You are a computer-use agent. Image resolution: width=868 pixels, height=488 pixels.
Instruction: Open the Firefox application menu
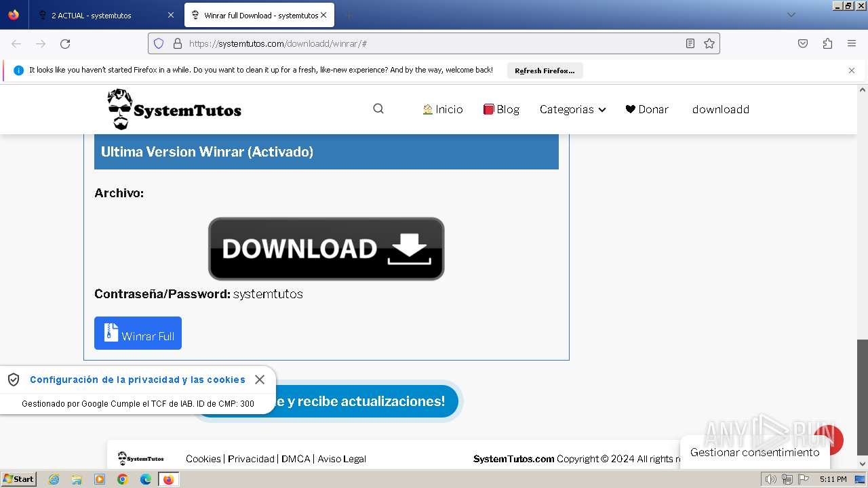[x=852, y=43]
